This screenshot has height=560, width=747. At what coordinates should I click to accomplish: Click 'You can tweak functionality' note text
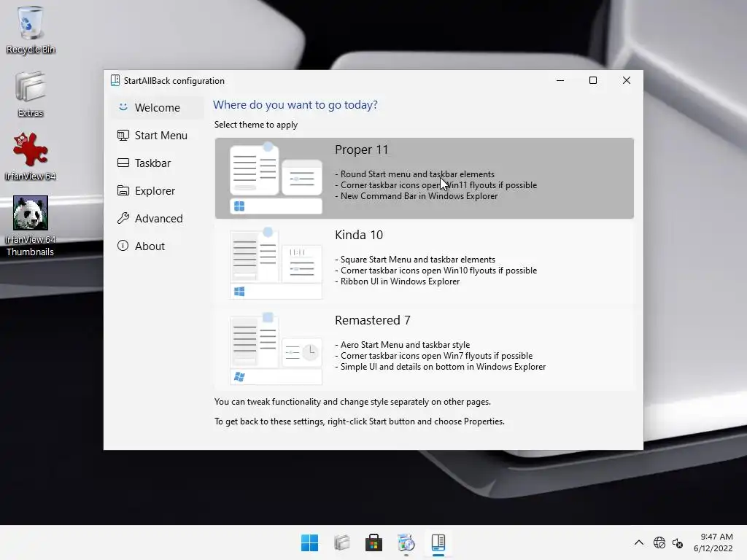click(352, 402)
